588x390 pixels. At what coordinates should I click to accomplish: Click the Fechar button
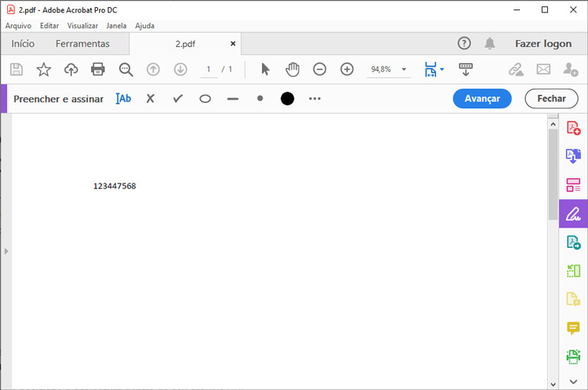pos(551,98)
